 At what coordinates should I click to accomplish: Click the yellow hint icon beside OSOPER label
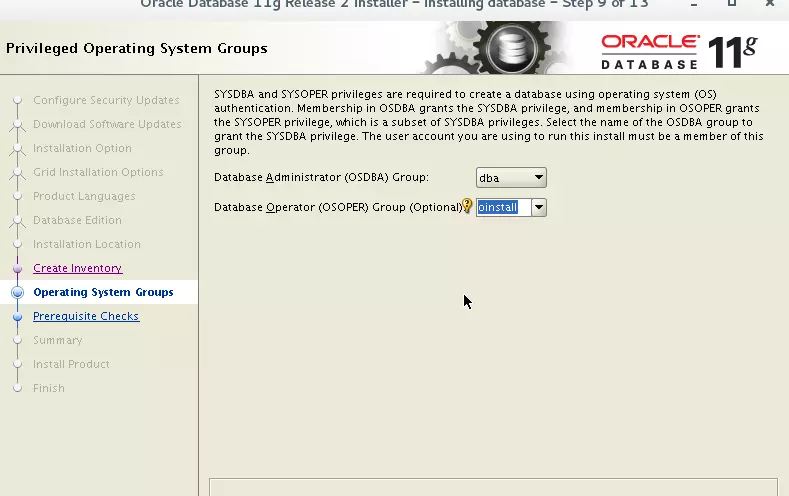pyautogui.click(x=467, y=205)
